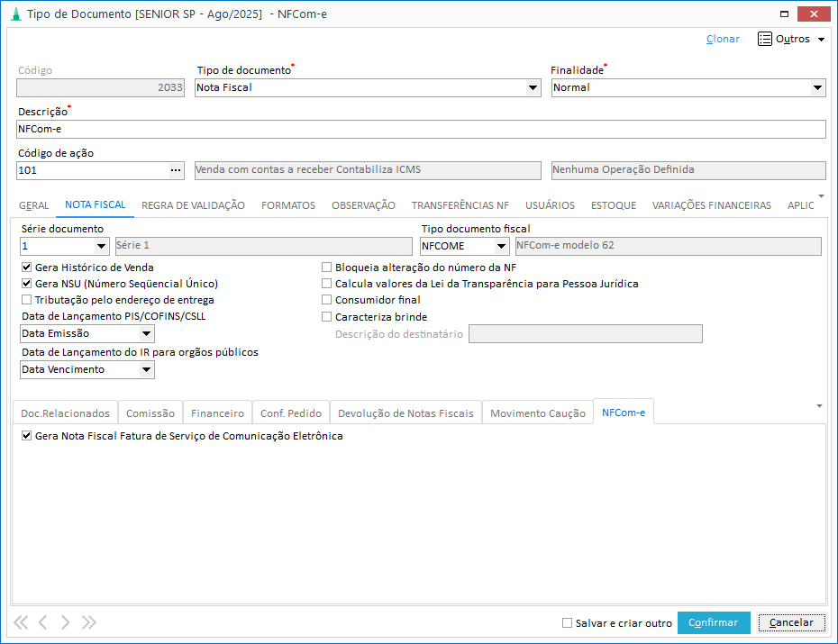Go to the next record arrow

click(x=66, y=622)
